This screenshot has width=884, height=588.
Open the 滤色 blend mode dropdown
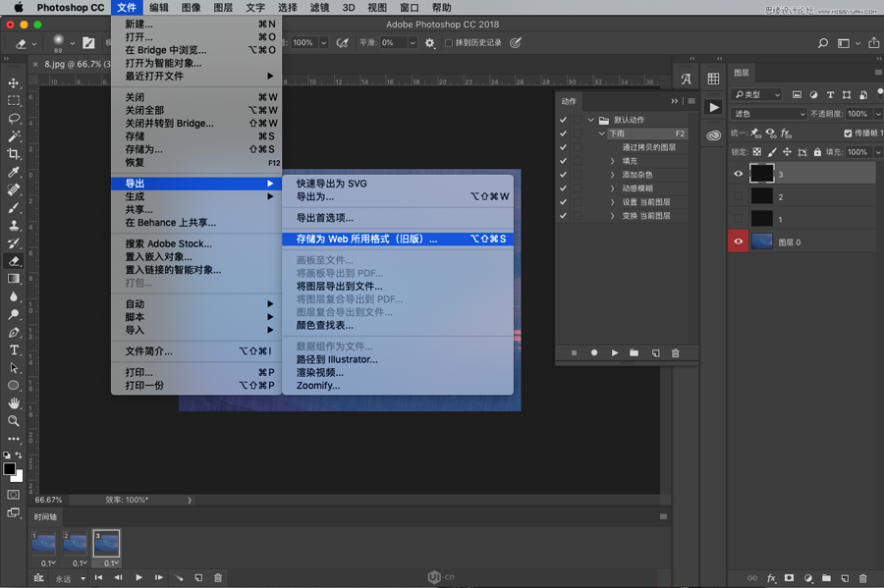pyautogui.click(x=769, y=114)
